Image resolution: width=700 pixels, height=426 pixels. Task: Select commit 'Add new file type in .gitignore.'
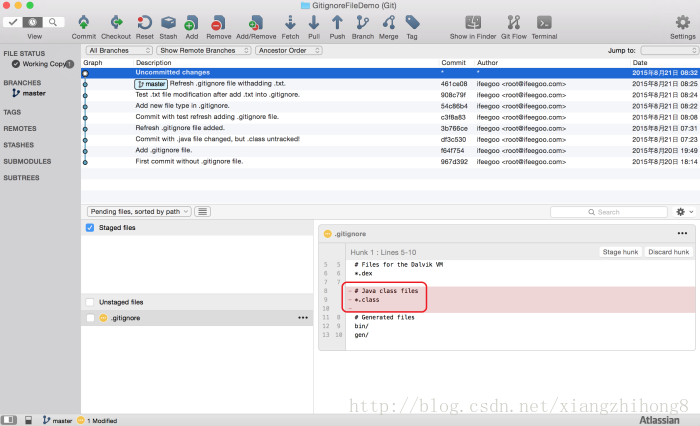390,106
